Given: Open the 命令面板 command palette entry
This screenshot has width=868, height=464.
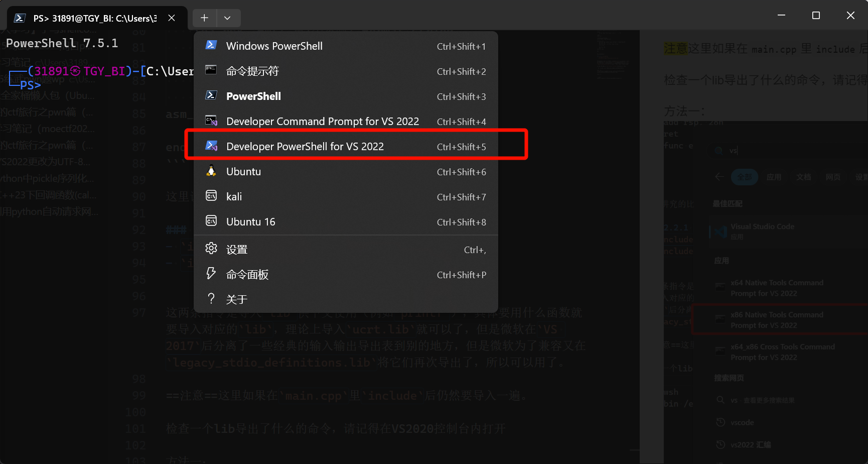Looking at the screenshot, I should (x=346, y=275).
